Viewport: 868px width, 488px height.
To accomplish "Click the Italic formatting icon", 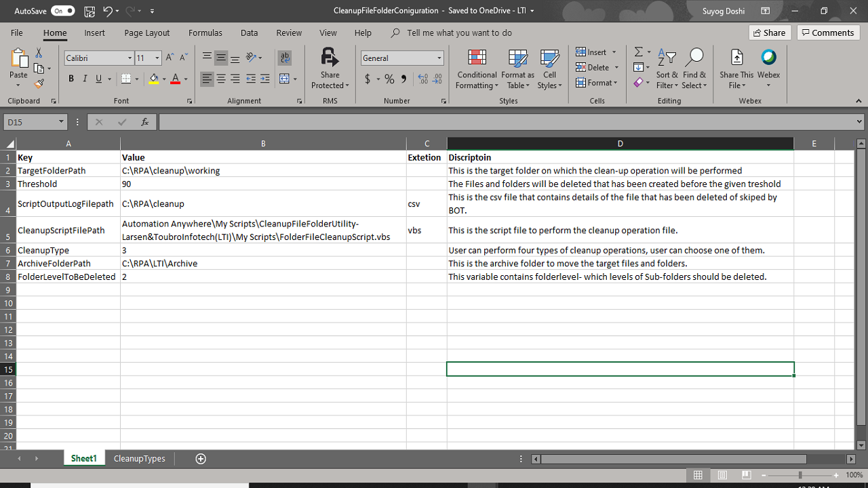I will click(x=85, y=79).
